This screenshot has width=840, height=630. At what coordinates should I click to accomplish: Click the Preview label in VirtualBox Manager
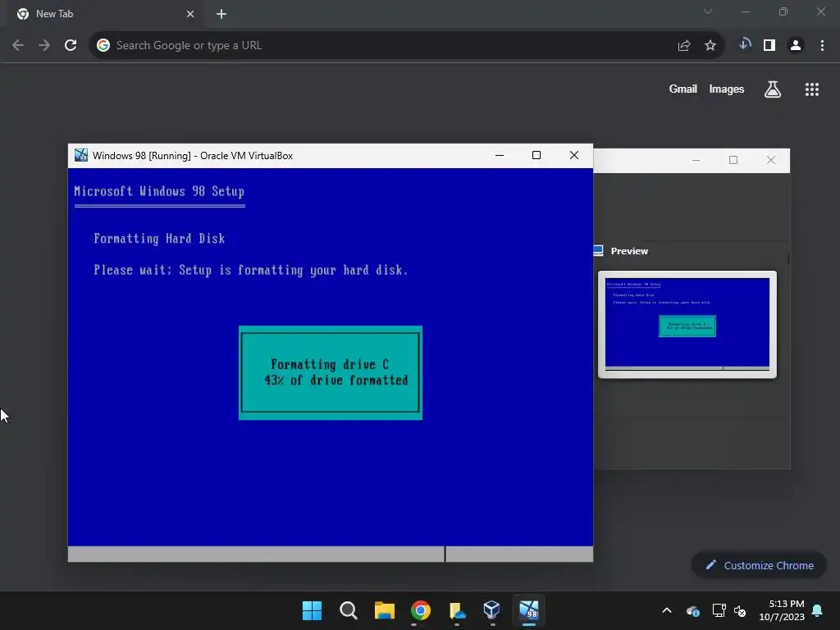click(629, 251)
